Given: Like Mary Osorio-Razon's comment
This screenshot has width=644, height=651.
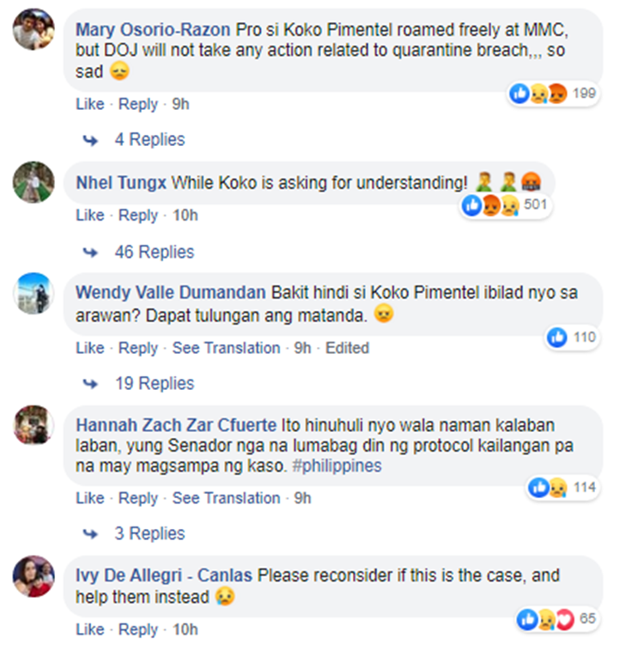Looking at the screenshot, I should pos(89,104).
